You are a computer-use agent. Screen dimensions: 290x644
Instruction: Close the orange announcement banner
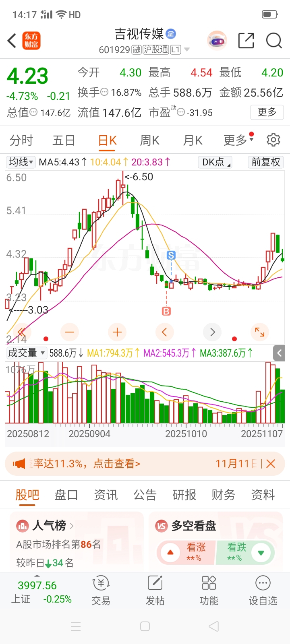tap(271, 464)
